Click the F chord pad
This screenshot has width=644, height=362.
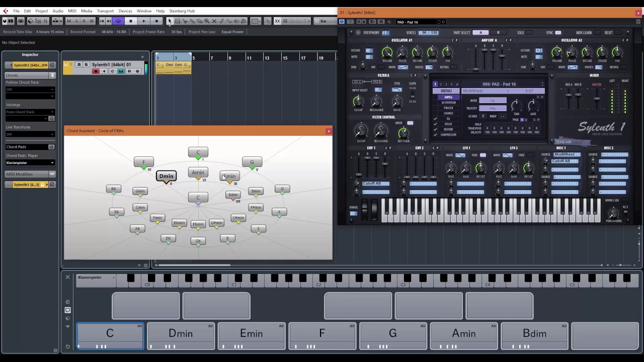click(322, 336)
